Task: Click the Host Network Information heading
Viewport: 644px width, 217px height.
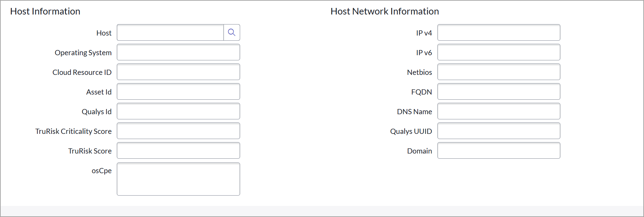Action: click(x=385, y=11)
